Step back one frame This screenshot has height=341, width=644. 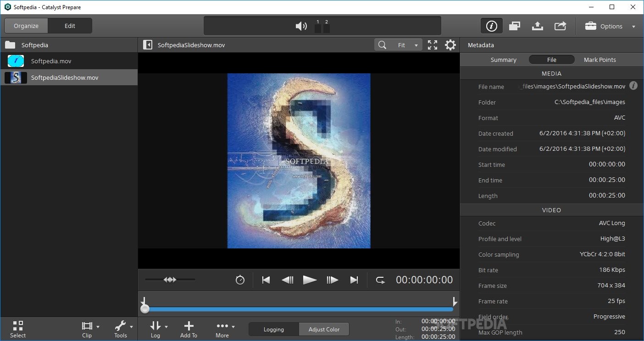(x=288, y=280)
